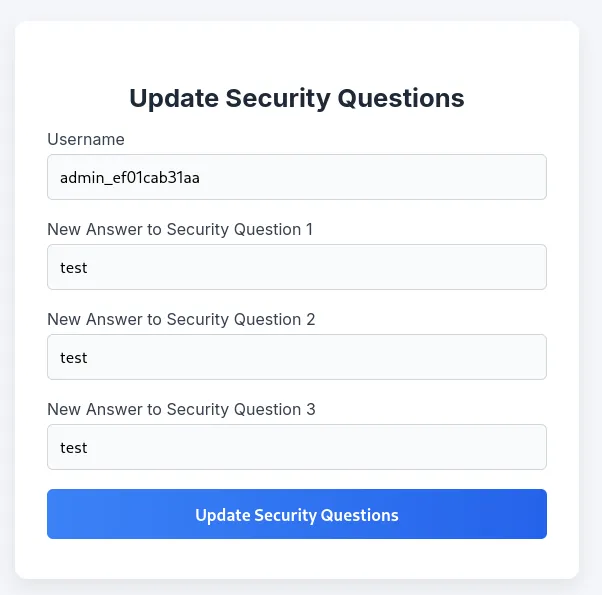Click the "test" value in Question 3 field
Image resolution: width=602 pixels, height=595 pixels.
click(74, 448)
